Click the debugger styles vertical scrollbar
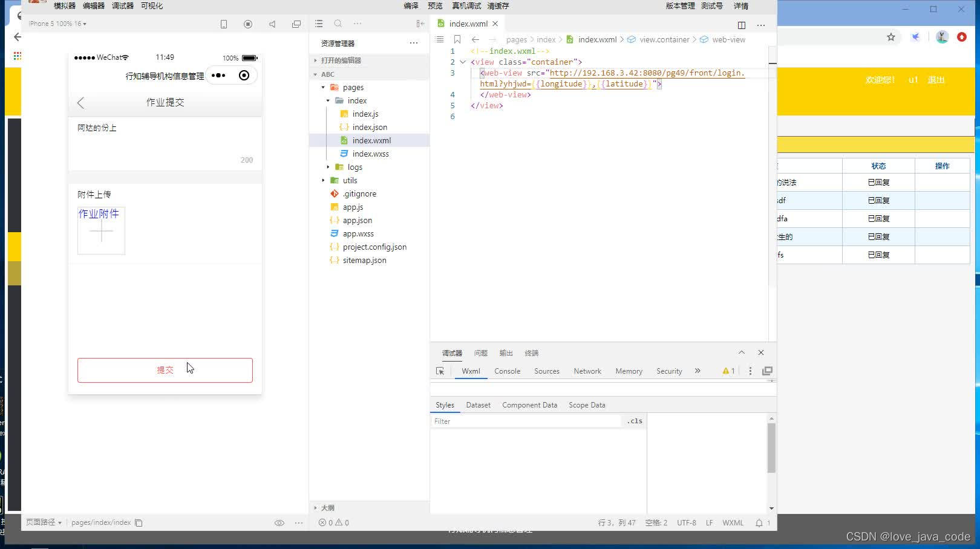 (x=771, y=447)
